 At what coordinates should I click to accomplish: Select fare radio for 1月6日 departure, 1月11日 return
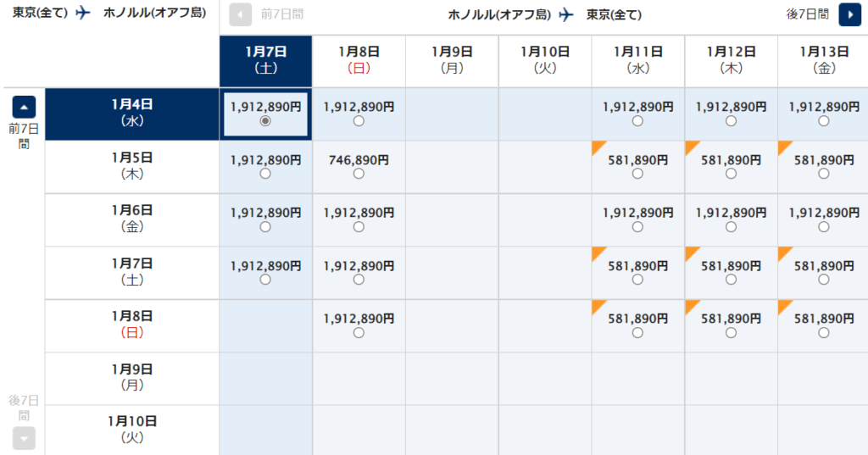pyautogui.click(x=637, y=227)
